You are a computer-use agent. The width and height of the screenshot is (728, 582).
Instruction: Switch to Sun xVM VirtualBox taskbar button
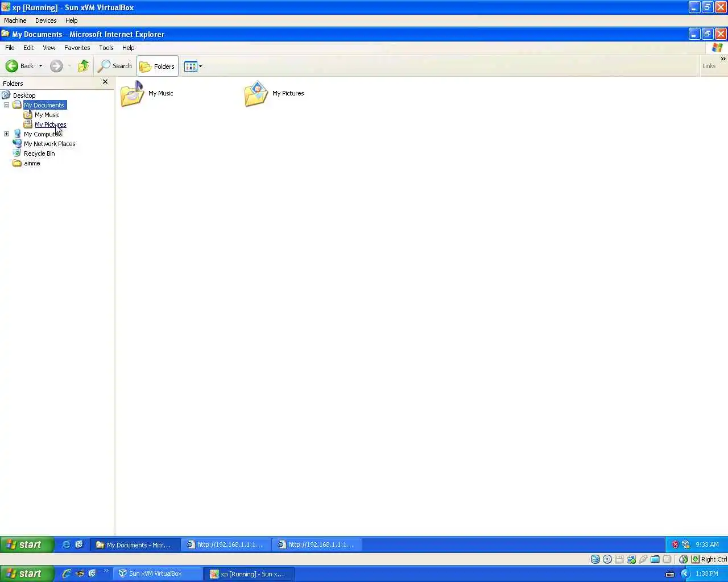click(158, 573)
